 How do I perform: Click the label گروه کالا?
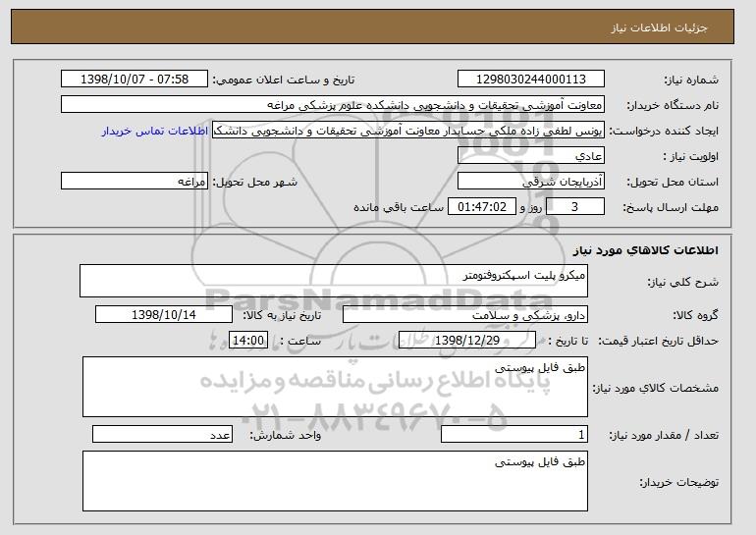point(695,315)
